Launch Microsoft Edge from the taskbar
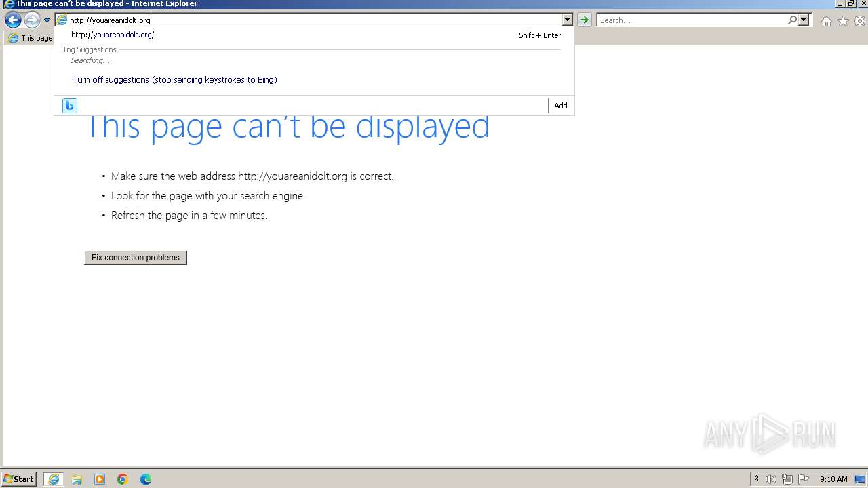The image size is (868, 488). coord(146,479)
